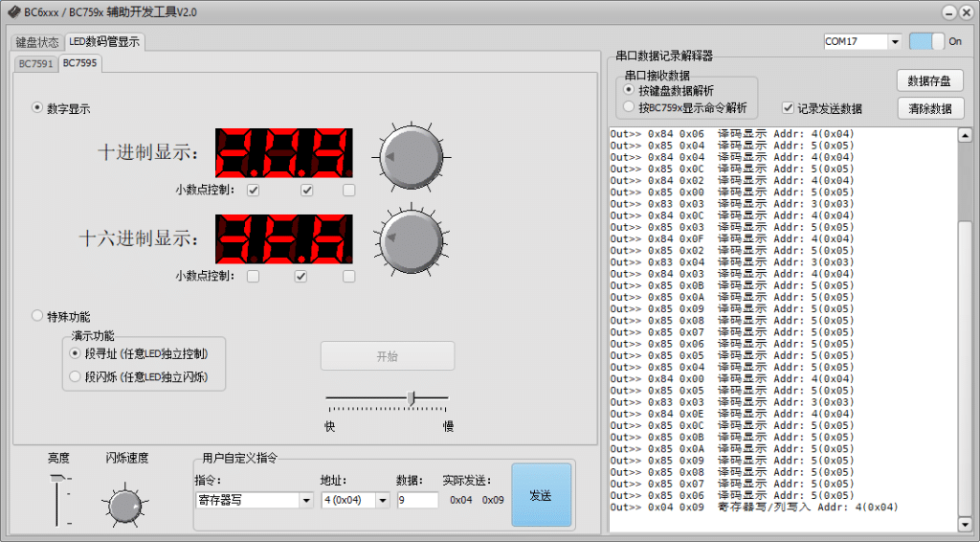Toggle third decimal point checkbox for decimal display
Image resolution: width=980 pixels, height=542 pixels.
click(348, 190)
